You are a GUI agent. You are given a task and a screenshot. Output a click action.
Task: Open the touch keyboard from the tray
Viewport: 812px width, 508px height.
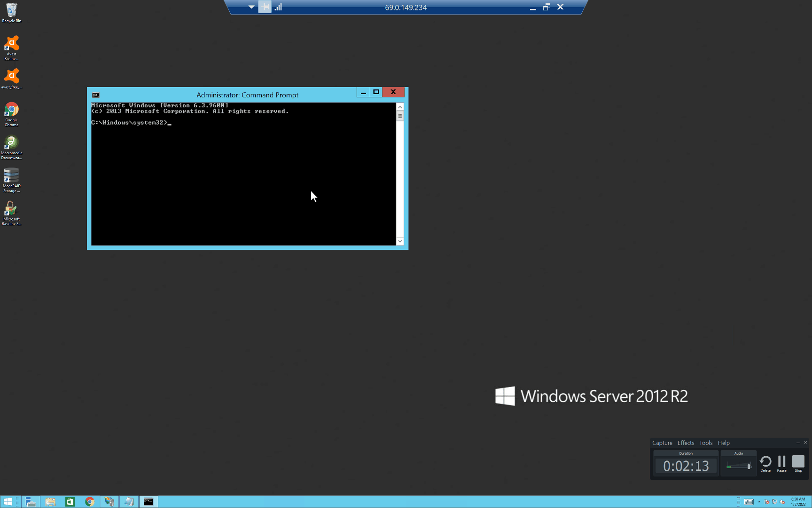(x=749, y=502)
